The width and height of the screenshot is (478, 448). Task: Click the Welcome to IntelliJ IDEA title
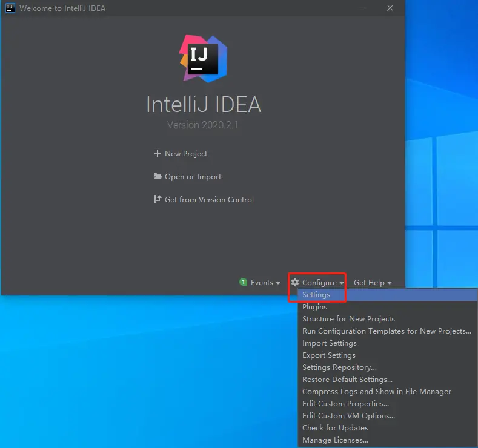pos(62,8)
